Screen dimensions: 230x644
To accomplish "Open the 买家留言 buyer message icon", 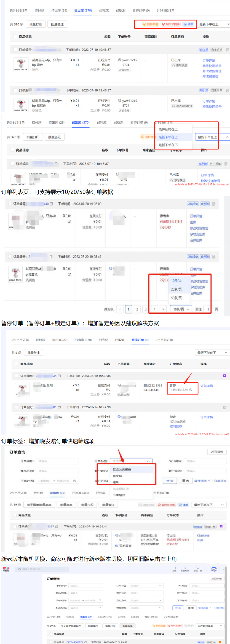I will tap(117, 545).
